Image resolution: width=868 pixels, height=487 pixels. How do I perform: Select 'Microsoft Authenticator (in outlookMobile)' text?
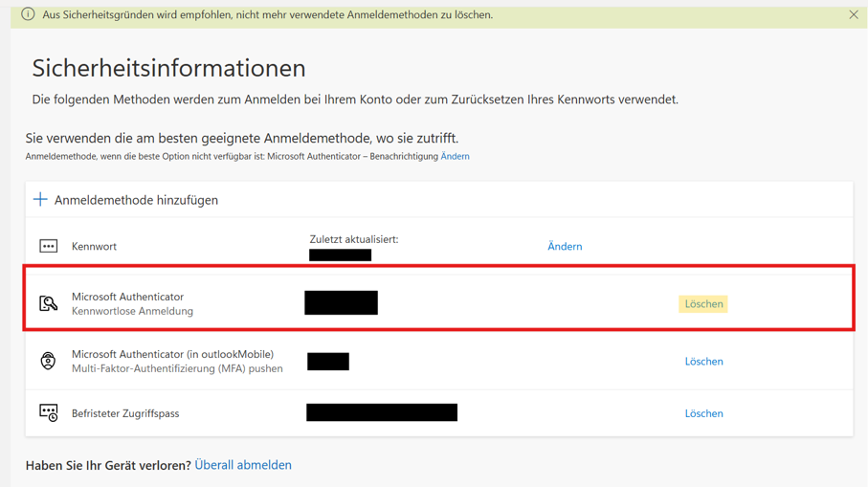172,354
